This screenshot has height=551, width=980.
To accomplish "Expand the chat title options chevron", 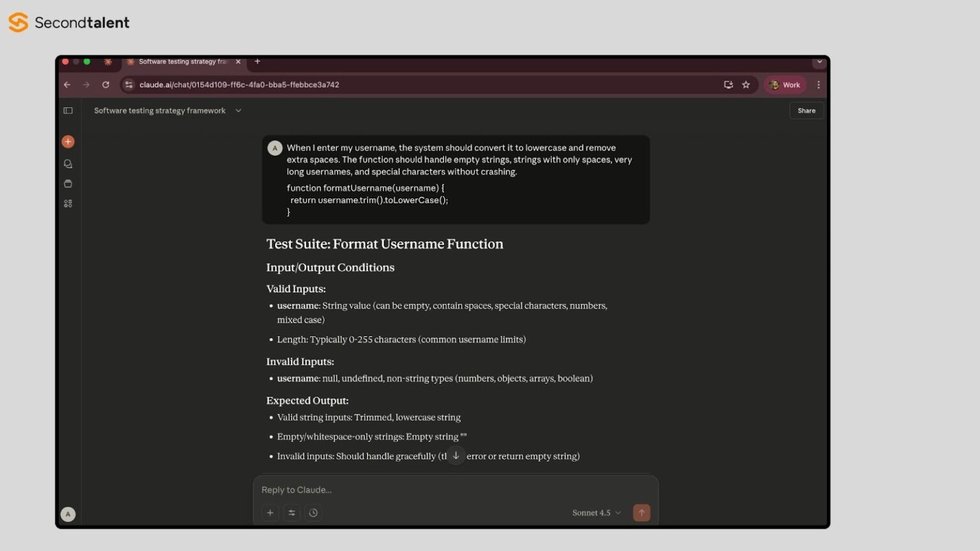I will (x=239, y=110).
